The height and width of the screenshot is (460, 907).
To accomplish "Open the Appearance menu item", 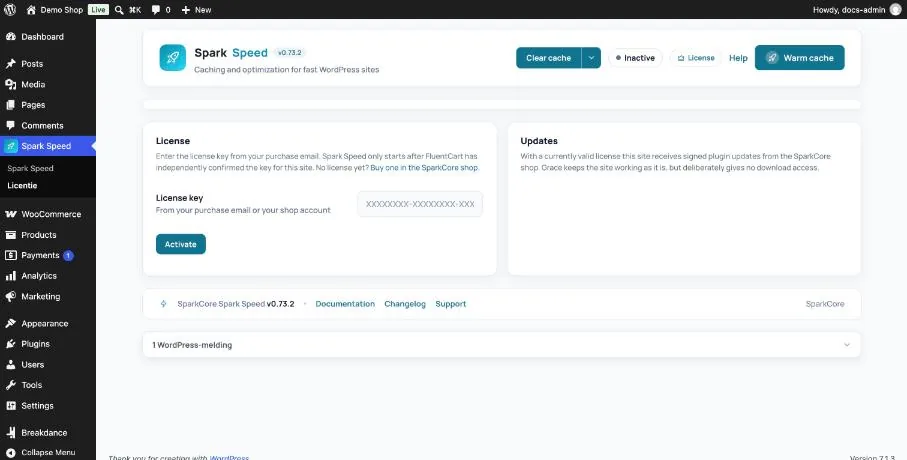I will tap(48, 323).
